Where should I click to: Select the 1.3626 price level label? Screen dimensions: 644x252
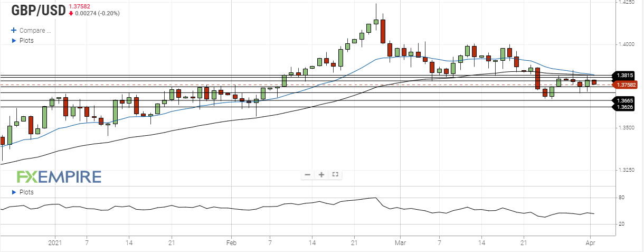coord(624,107)
